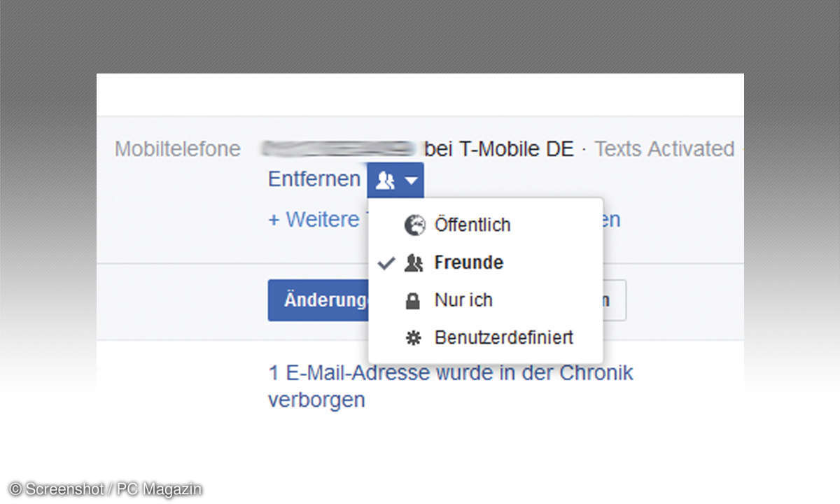Click the lock icon beside Nur ich

[x=414, y=301]
